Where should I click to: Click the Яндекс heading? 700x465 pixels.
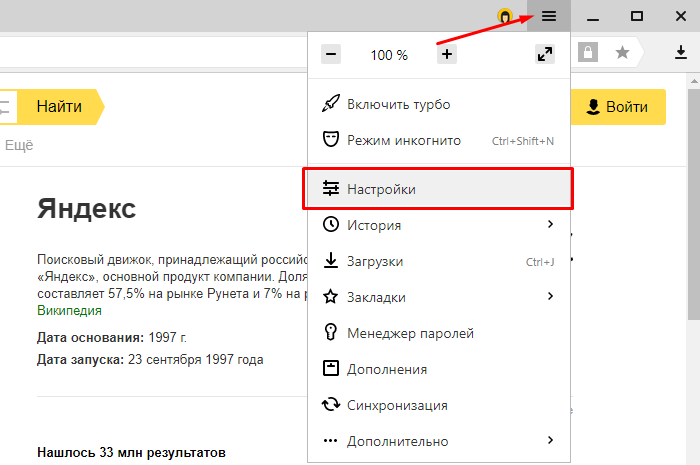coord(87,209)
